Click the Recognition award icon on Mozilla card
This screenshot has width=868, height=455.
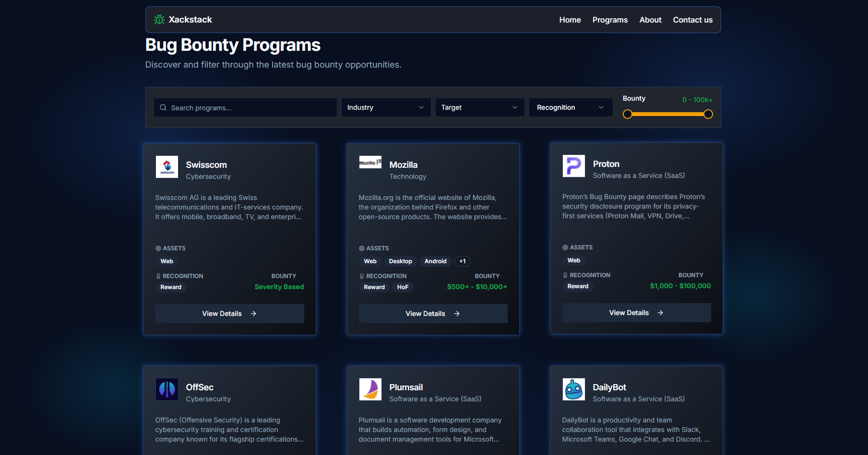(362, 276)
